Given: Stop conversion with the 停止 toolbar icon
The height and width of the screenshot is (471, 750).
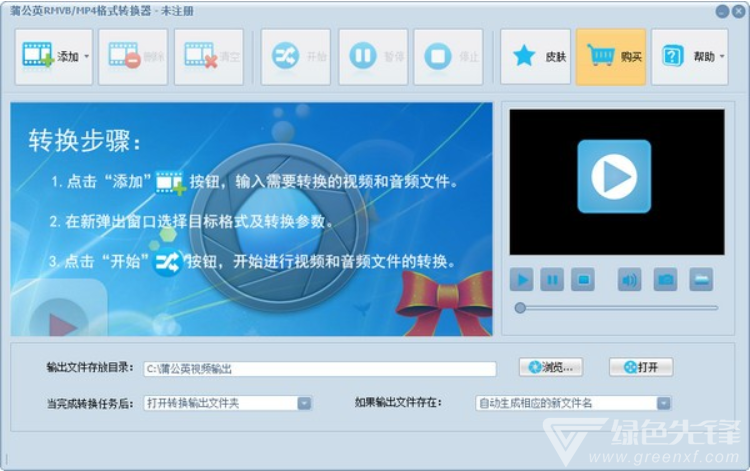Looking at the screenshot, I should tap(437, 57).
